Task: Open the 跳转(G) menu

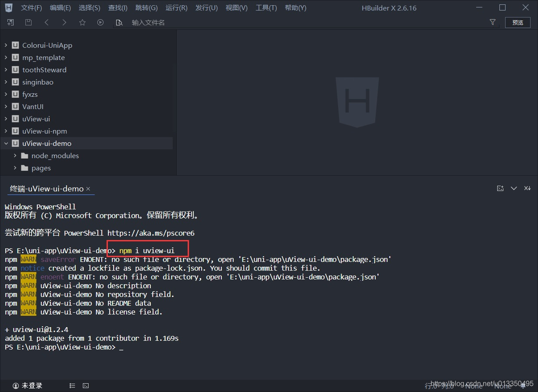Action: click(147, 8)
